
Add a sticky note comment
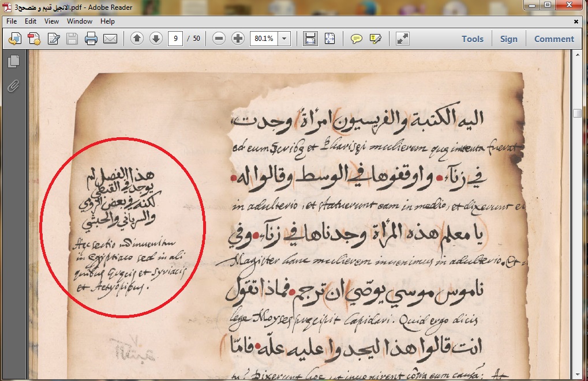click(x=357, y=39)
